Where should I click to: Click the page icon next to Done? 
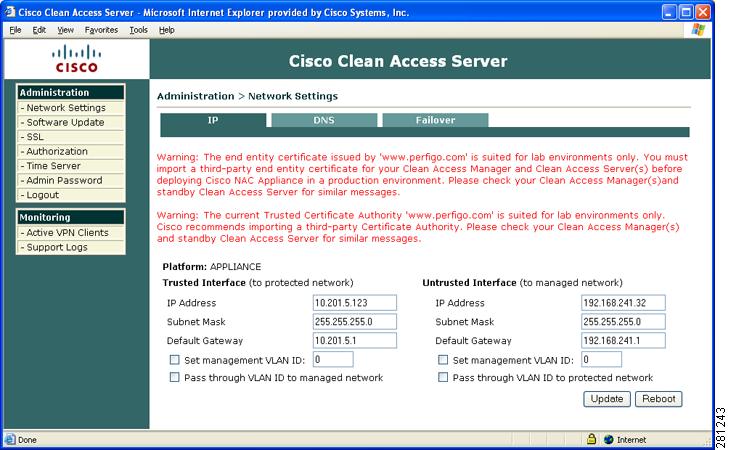point(10,439)
